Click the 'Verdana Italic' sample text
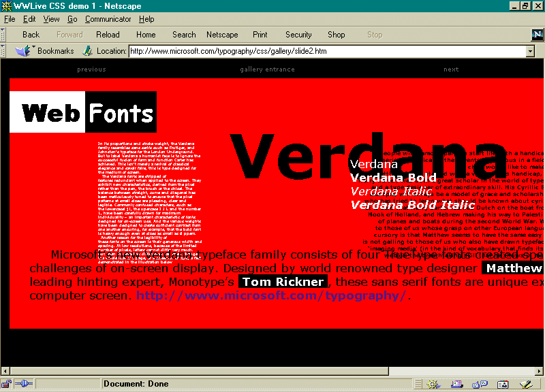 click(391, 191)
